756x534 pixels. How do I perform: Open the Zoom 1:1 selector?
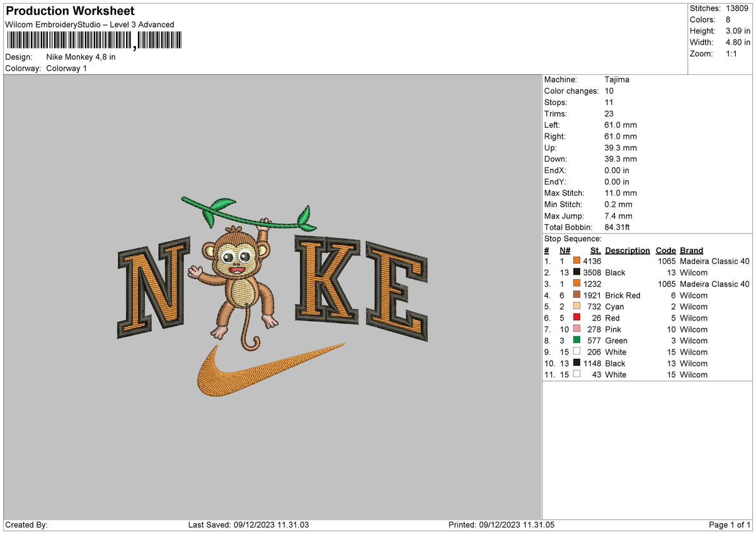731,54
